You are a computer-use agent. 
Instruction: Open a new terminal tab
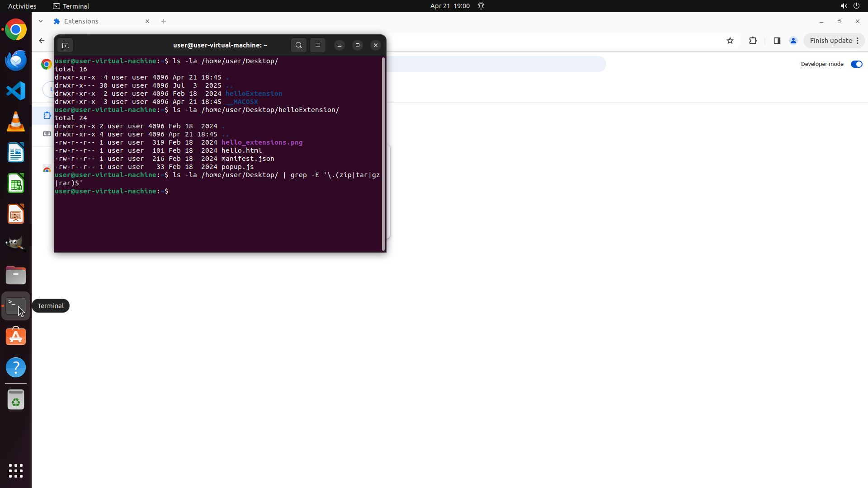pyautogui.click(x=65, y=45)
